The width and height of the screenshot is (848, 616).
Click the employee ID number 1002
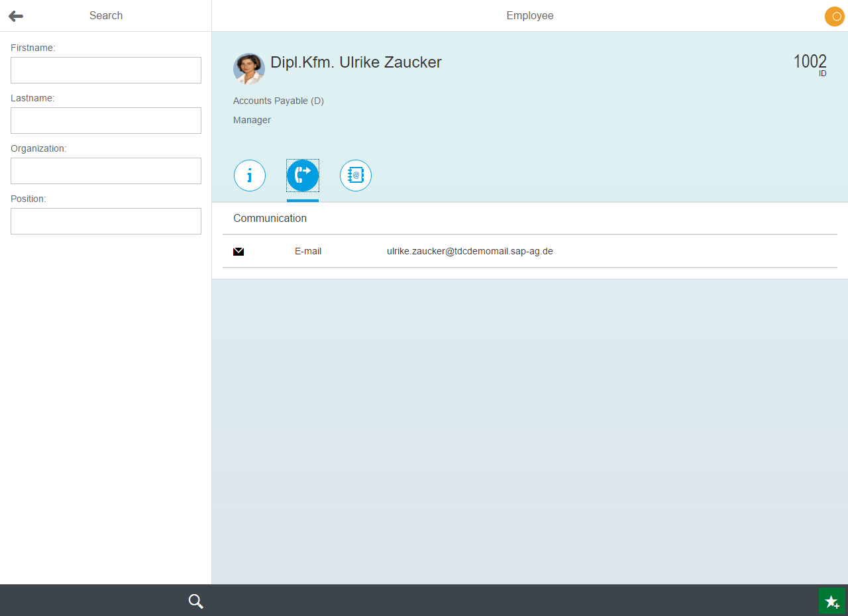[x=810, y=62]
